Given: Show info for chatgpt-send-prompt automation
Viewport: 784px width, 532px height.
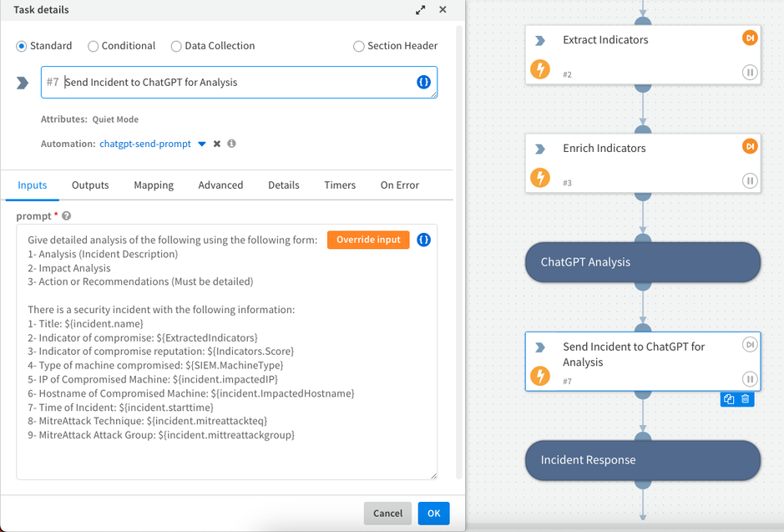Looking at the screenshot, I should coord(231,144).
